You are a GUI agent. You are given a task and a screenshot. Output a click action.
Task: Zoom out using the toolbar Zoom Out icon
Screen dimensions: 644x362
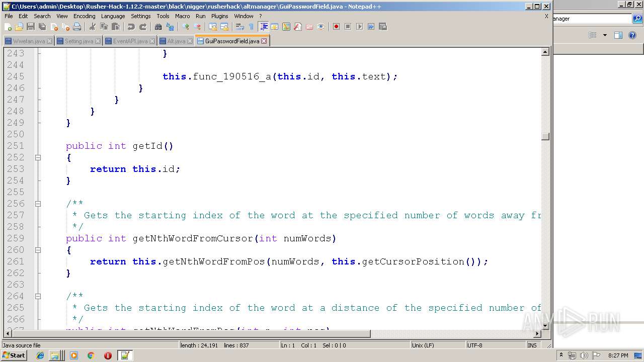click(197, 27)
